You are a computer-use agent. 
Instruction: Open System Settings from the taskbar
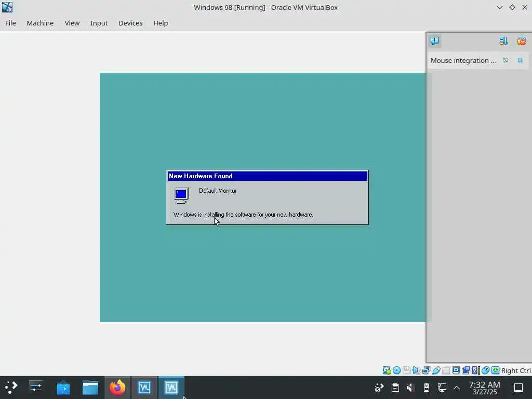[x=36, y=388]
